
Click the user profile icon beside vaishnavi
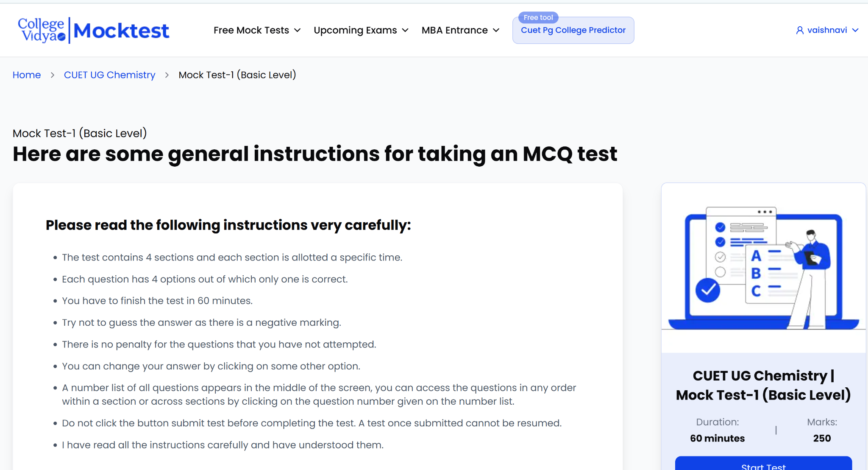tap(800, 30)
